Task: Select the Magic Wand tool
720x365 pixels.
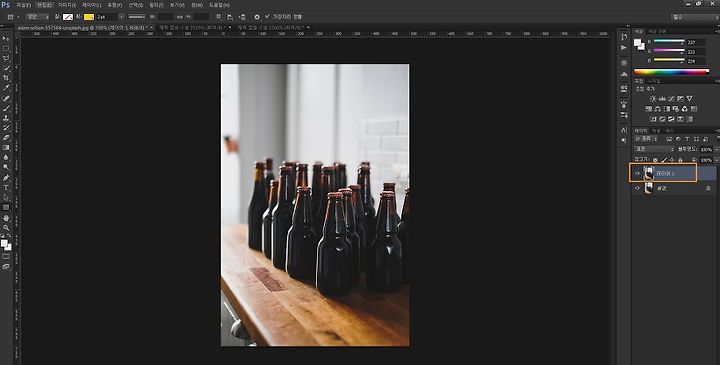Action: point(6,68)
